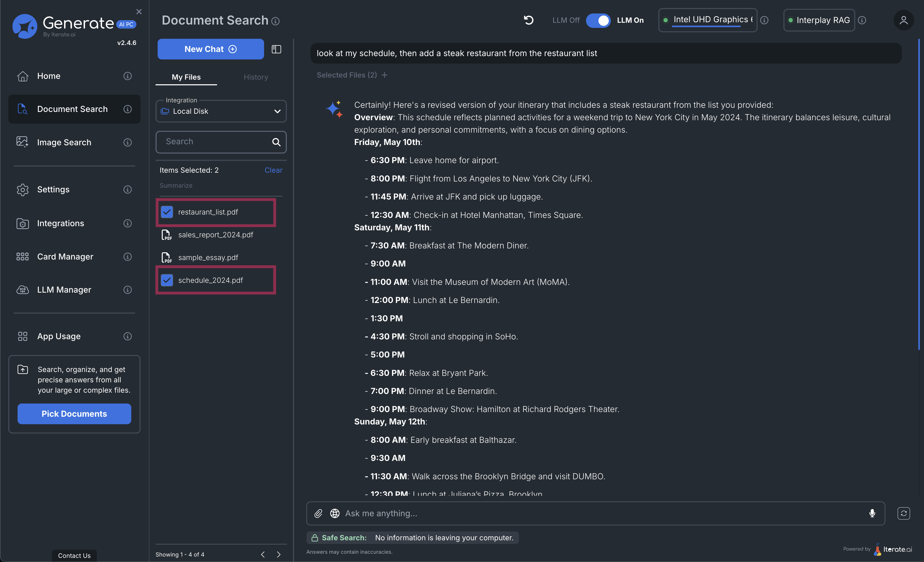The width and height of the screenshot is (924, 562).
Task: Activate the microphone voice input
Action: click(x=872, y=514)
